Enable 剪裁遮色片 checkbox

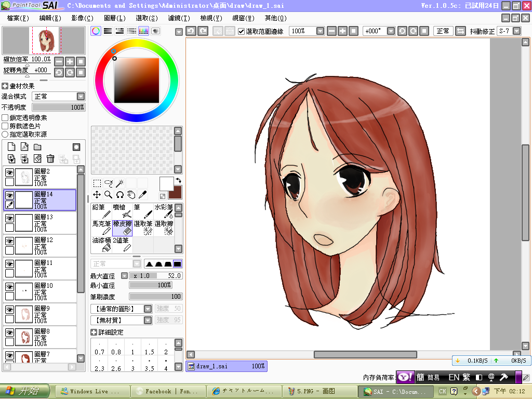[x=5, y=126]
